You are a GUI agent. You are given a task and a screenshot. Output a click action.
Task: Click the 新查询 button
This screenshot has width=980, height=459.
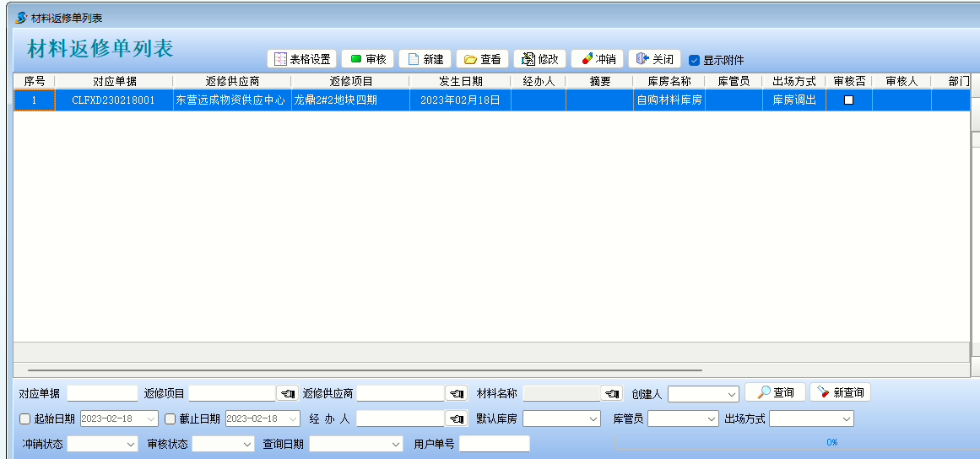pos(840,392)
